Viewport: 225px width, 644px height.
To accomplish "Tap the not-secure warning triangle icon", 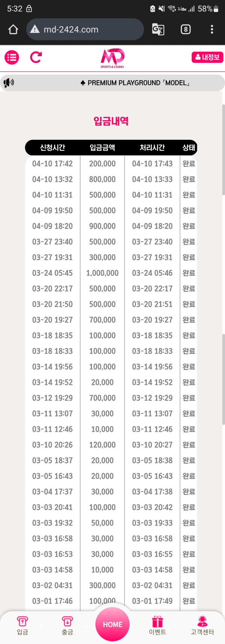I will (x=35, y=29).
